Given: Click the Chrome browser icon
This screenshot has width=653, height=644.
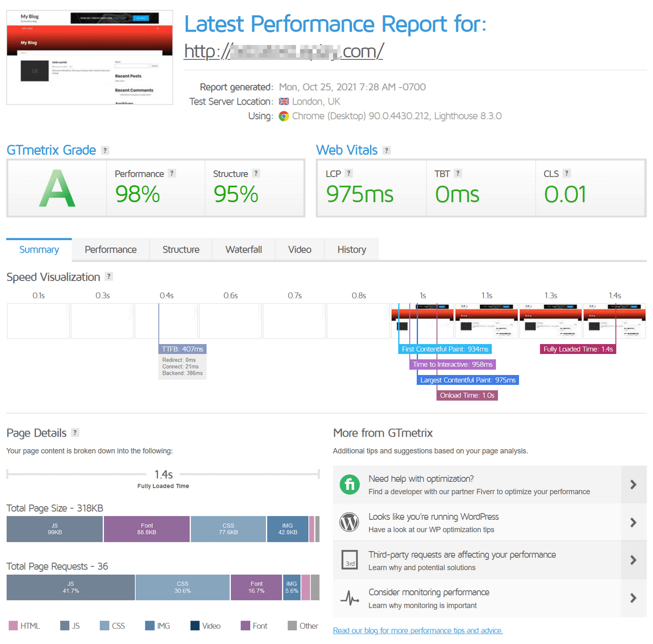Looking at the screenshot, I should point(284,116).
